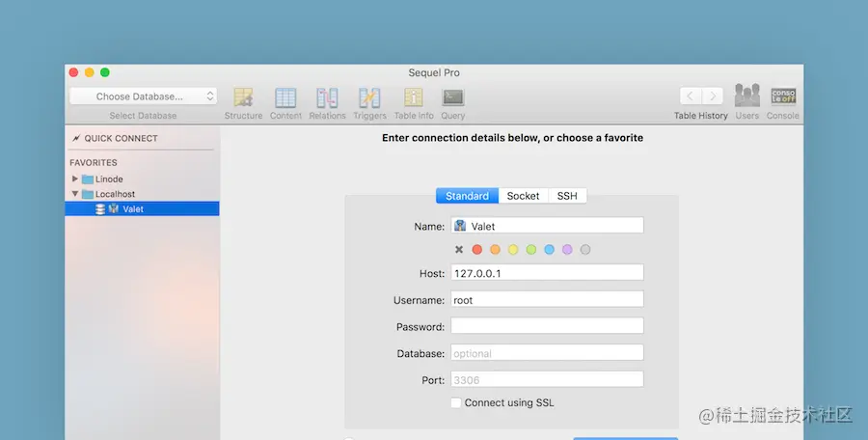Pick the green favorite color
The width and height of the screenshot is (868, 440).
pyautogui.click(x=531, y=249)
